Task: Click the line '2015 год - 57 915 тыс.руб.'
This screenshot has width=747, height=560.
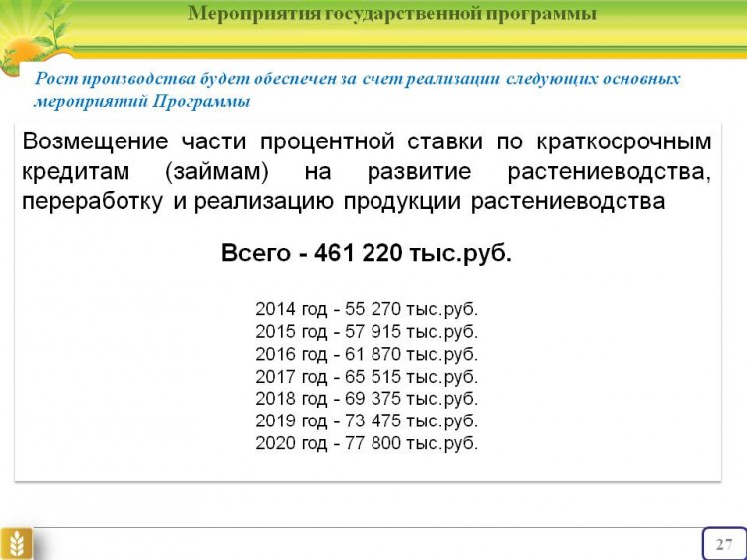Action: [x=366, y=331]
